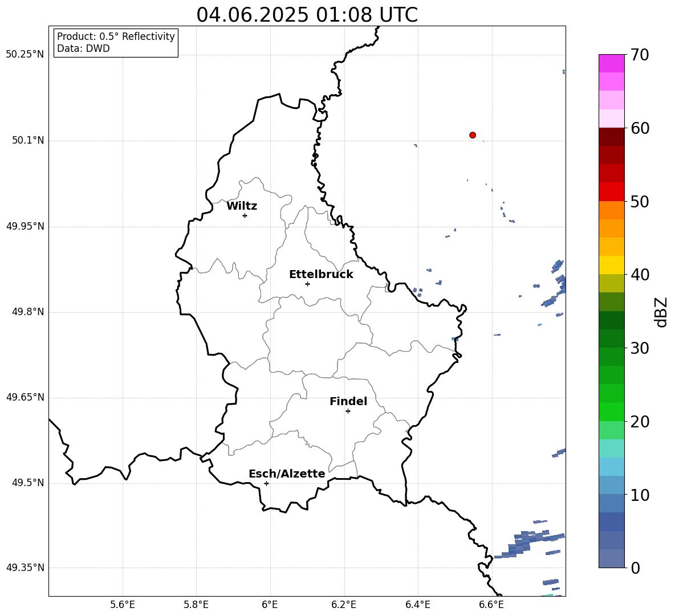The height and width of the screenshot is (616, 675).
Task: Click the blue radar echo near 49.55°N east edge
Action: tap(559, 452)
